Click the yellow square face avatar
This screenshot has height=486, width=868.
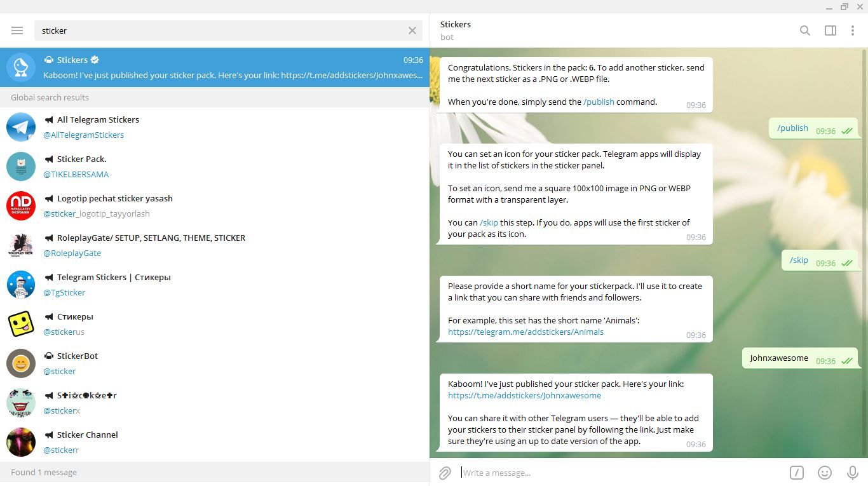[x=21, y=324]
